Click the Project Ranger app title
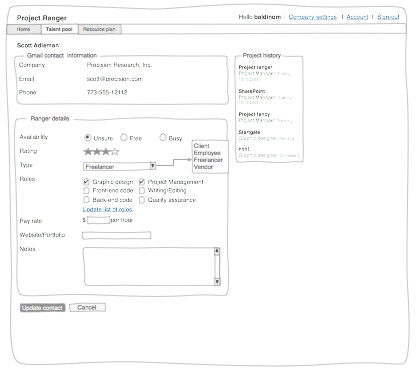Screen dimensions: 420x380 coord(42,18)
